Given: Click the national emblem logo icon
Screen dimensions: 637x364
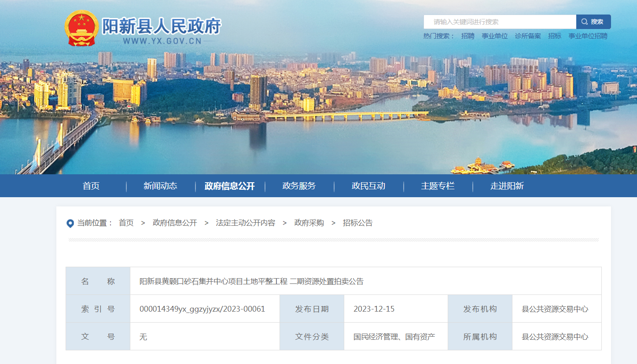Looking at the screenshot, I should click(x=82, y=28).
